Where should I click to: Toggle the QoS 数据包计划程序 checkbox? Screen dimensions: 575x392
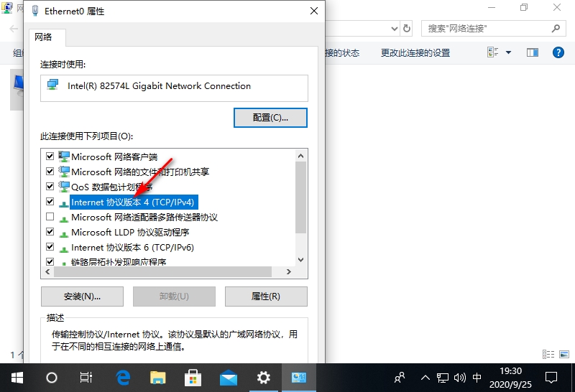pos(50,187)
